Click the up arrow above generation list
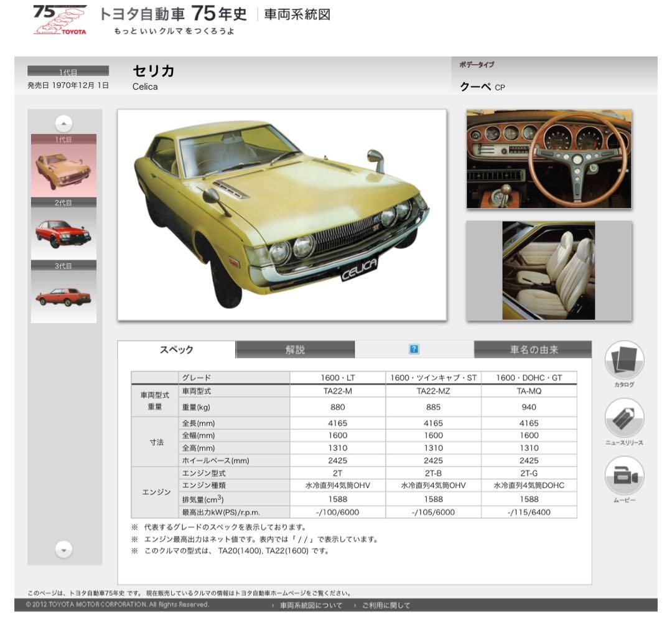672x632 pixels. click(x=63, y=122)
